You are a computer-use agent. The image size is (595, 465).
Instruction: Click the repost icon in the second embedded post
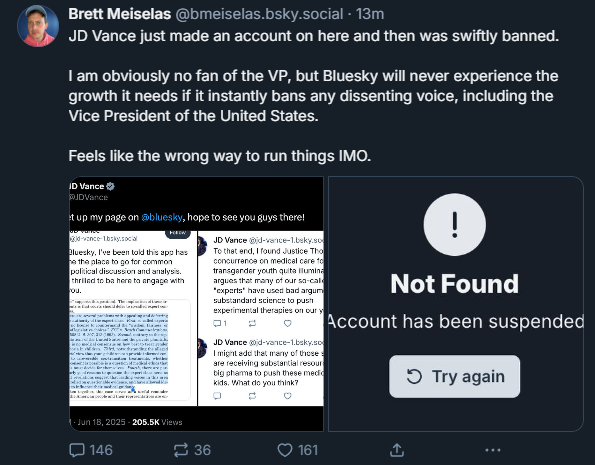(252, 396)
